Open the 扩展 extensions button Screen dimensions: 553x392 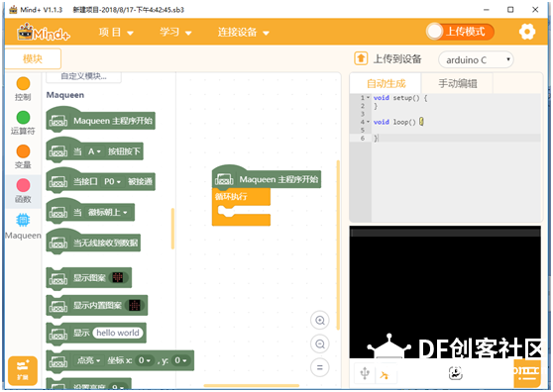(23, 370)
